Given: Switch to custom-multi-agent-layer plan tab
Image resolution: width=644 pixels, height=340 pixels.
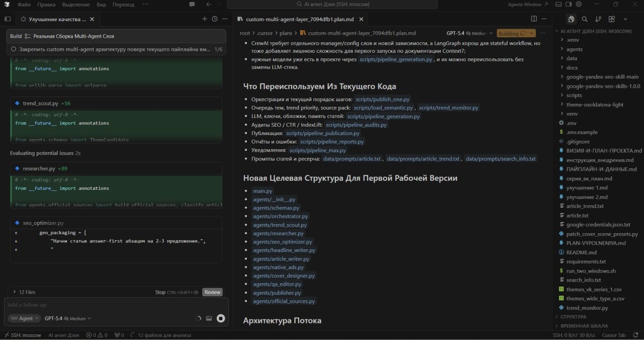Looking at the screenshot, I should click(299, 19).
